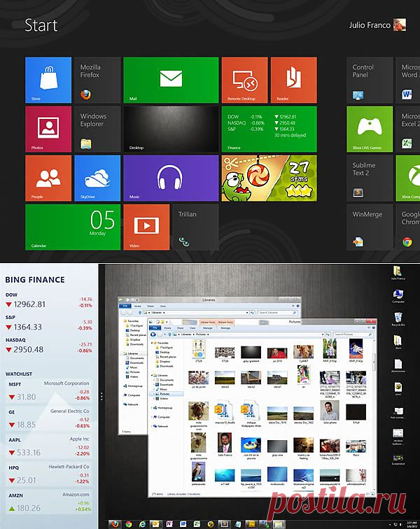Open Computer desktop icon
The image size is (420, 529).
[398, 296]
